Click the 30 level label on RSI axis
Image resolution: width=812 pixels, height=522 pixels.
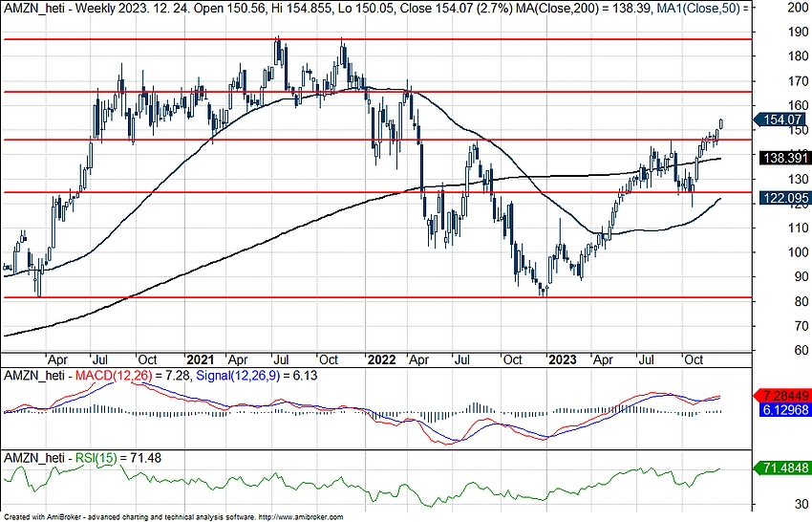[x=801, y=503]
